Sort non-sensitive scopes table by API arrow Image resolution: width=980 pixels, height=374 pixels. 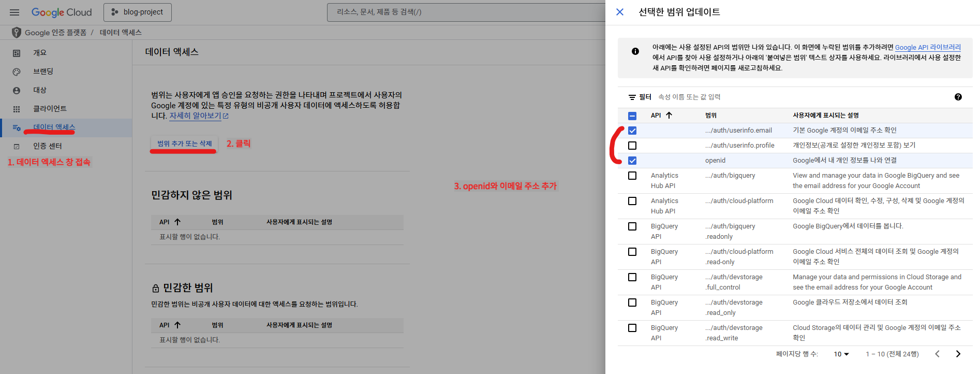point(177,222)
